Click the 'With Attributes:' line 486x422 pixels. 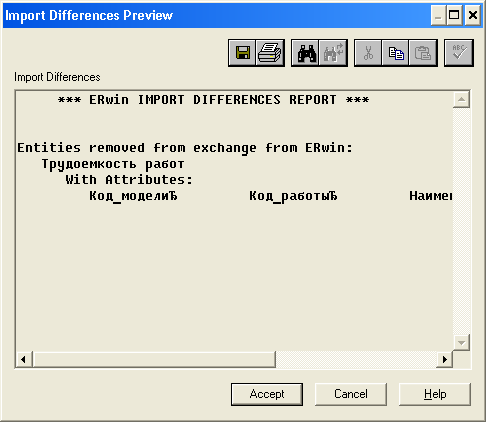[129, 180]
